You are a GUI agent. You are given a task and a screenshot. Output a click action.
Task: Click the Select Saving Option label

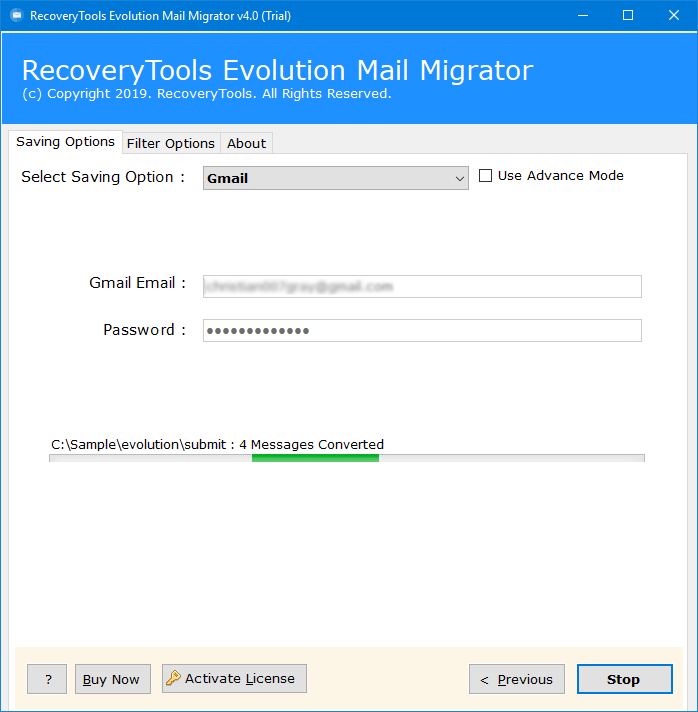pos(103,177)
